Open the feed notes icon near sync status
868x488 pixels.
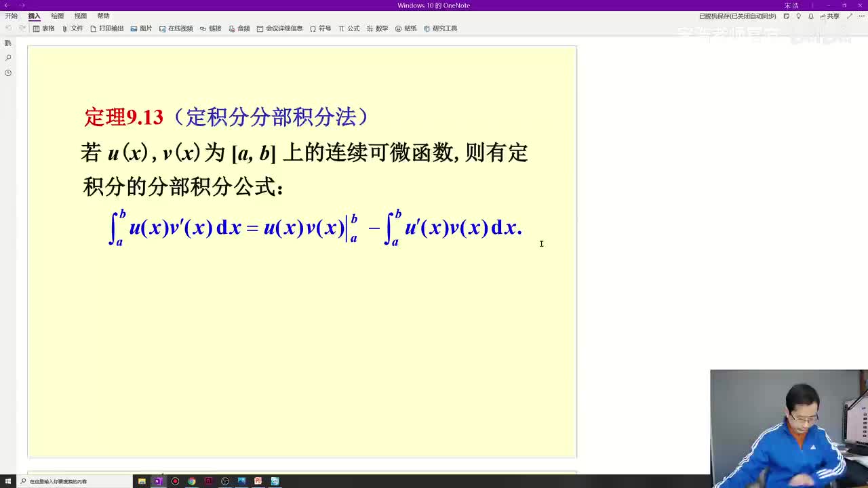[x=786, y=16]
